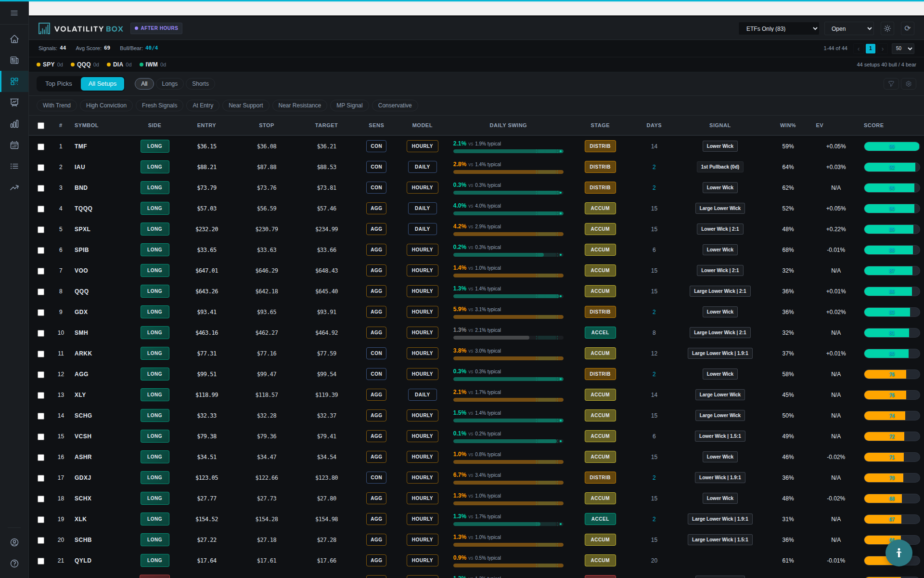
Task: Switch to Top Picks tab
Action: click(59, 84)
